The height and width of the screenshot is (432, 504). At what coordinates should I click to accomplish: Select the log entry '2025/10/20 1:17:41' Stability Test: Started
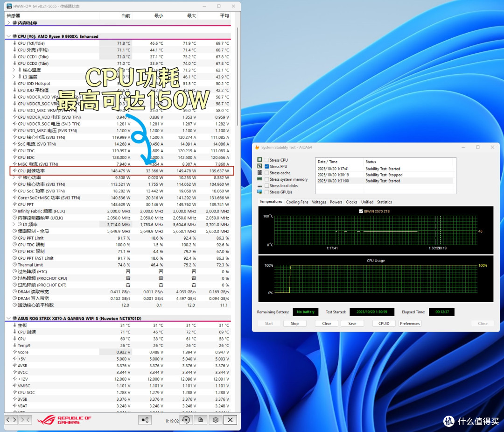[x=385, y=169]
